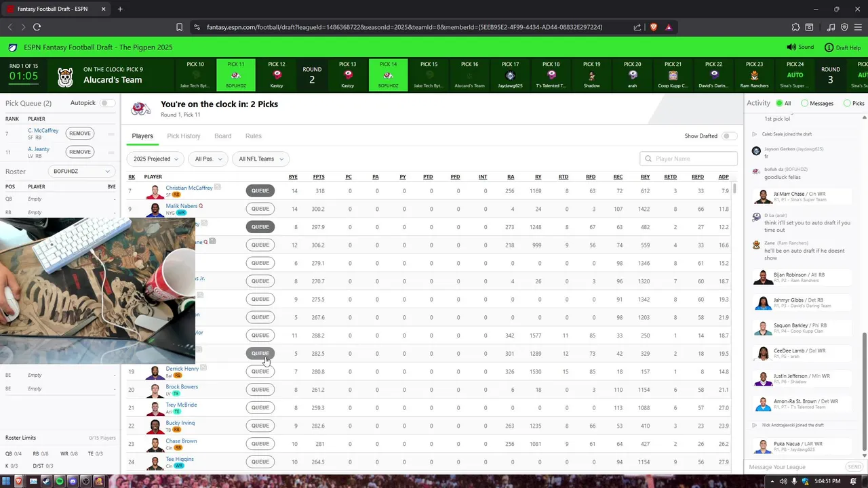This screenshot has width=868, height=488.
Task: Close the Fantasy Football Draft tab
Action: pyautogui.click(x=103, y=9)
